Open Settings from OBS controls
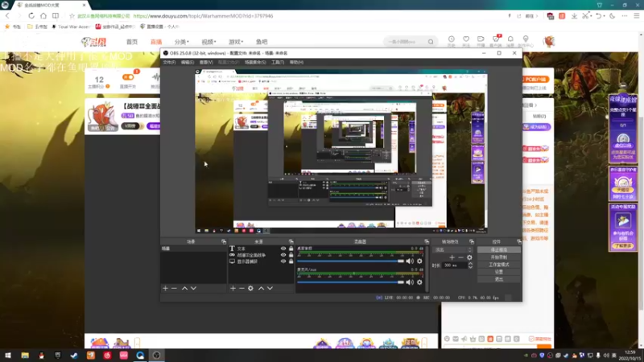The width and height of the screenshot is (644, 362). click(x=499, y=272)
